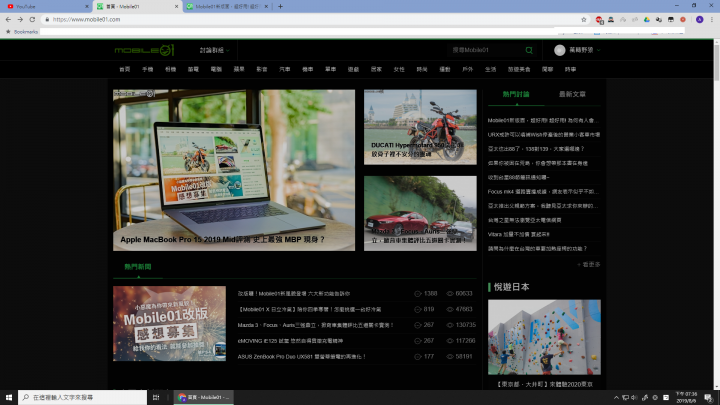Viewport: 720px width, 405px height.
Task: Show hidden tray icons chevron
Action: [616, 398]
